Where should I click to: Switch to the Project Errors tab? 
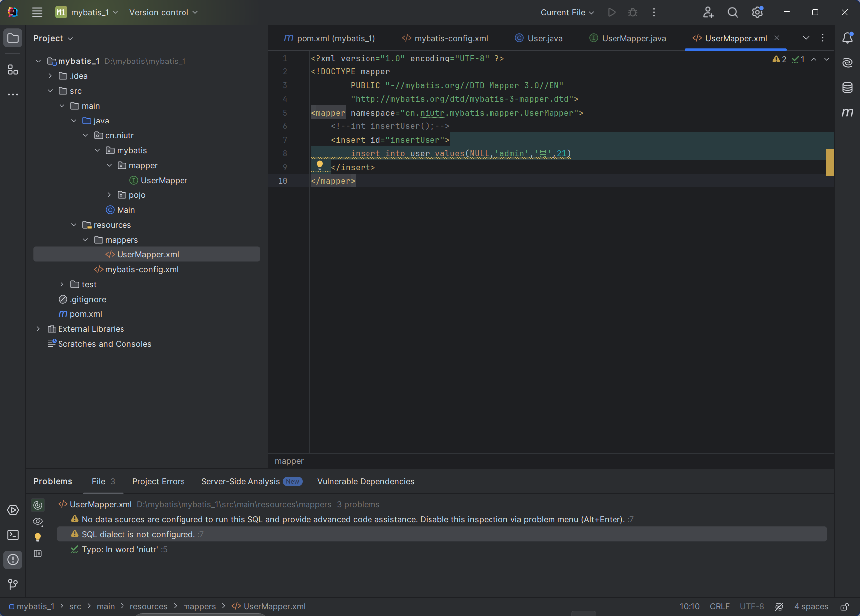[158, 481]
